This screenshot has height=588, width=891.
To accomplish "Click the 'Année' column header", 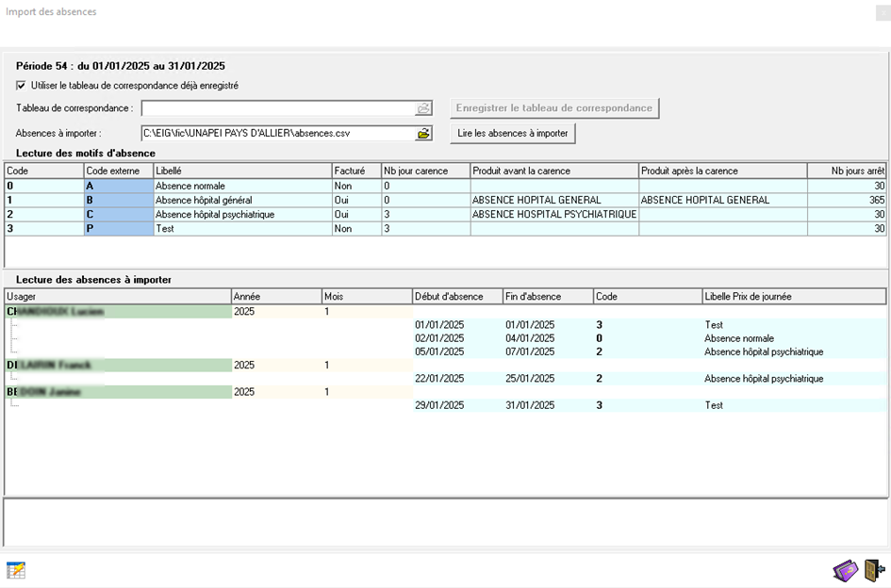I will tap(277, 297).
